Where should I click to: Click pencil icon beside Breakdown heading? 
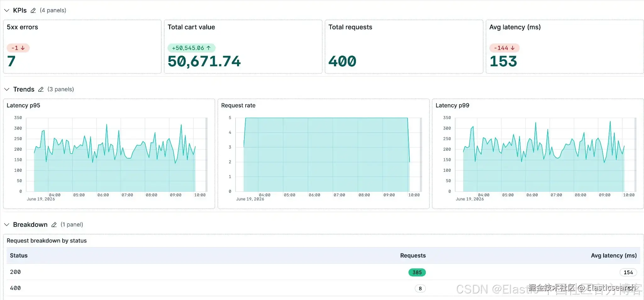click(x=54, y=225)
